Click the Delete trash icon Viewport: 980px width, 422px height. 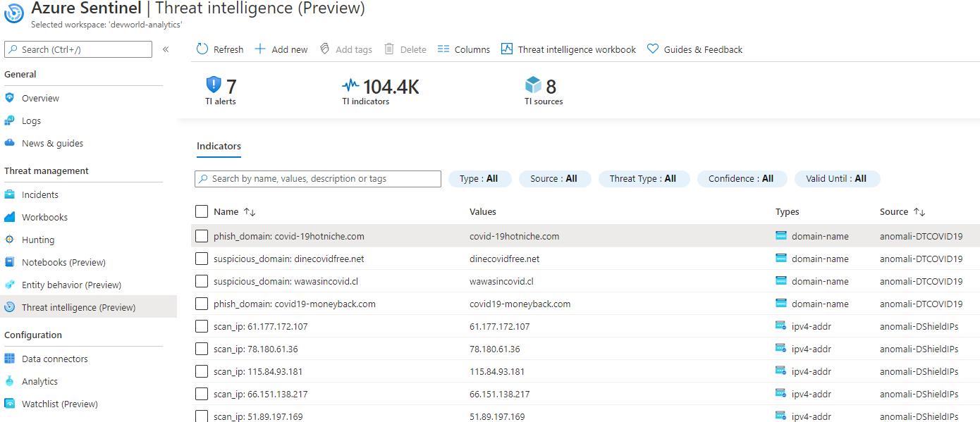point(389,49)
